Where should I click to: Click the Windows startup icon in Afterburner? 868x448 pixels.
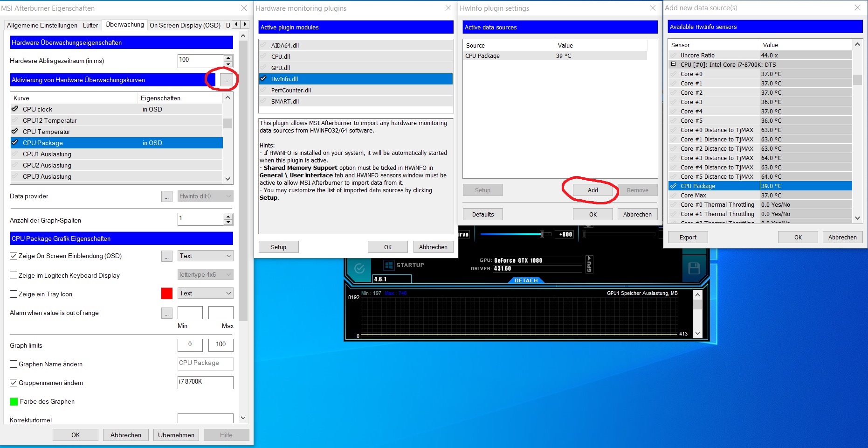pyautogui.click(x=389, y=265)
